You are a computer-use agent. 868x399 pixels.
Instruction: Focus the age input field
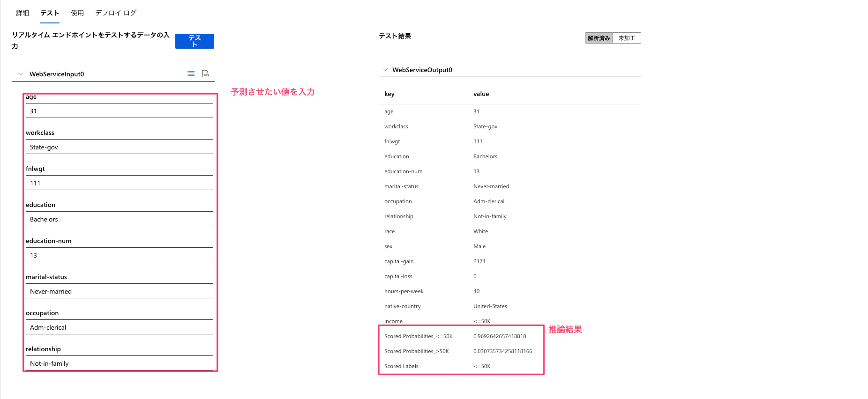pyautogui.click(x=120, y=111)
